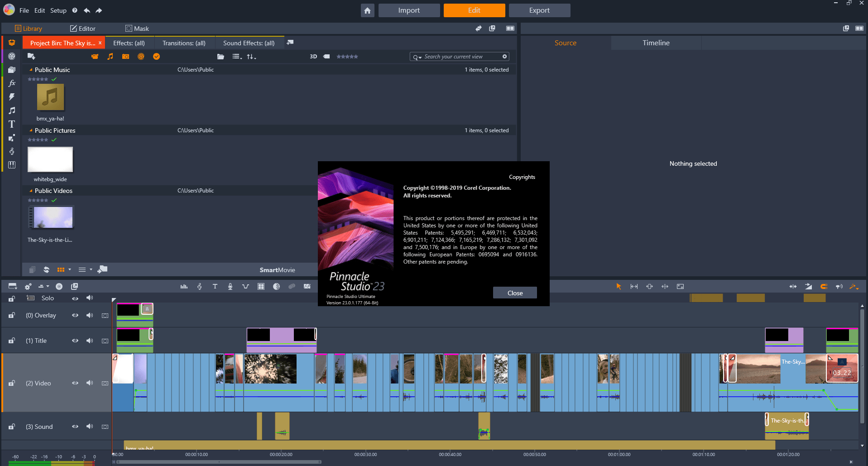868x466 pixels.
Task: Filter library to show photos
Action: (x=125, y=56)
